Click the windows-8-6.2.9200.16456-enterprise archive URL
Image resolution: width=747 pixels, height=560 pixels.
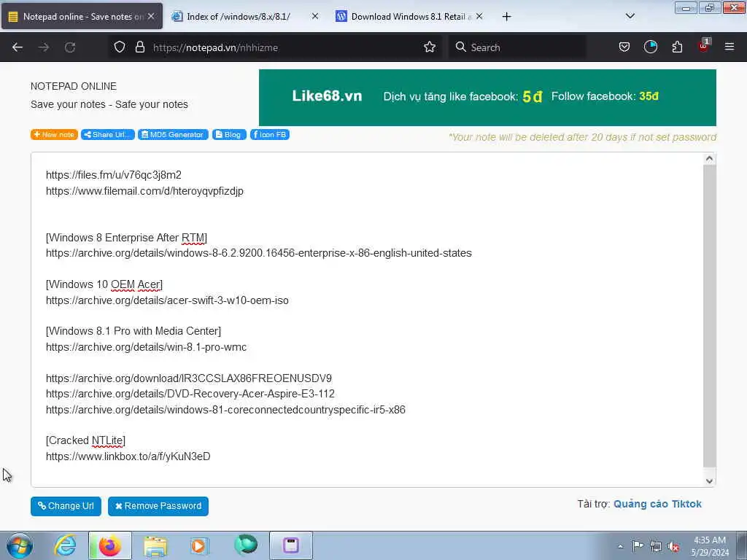point(259,253)
